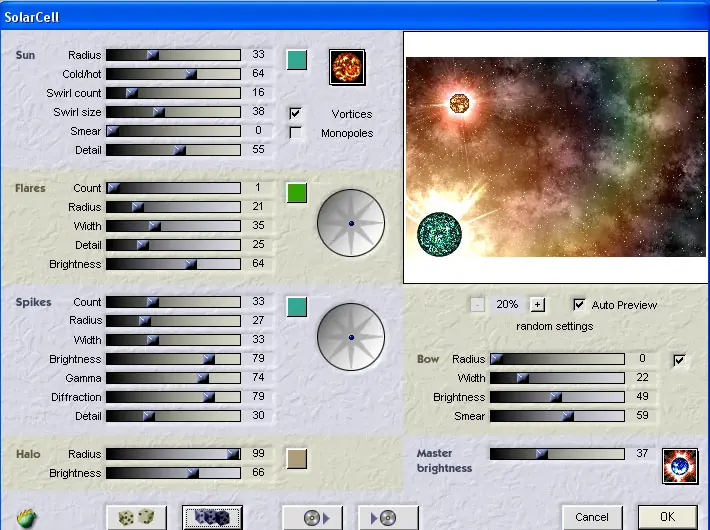Click the sun texture preview icon

tap(347, 67)
